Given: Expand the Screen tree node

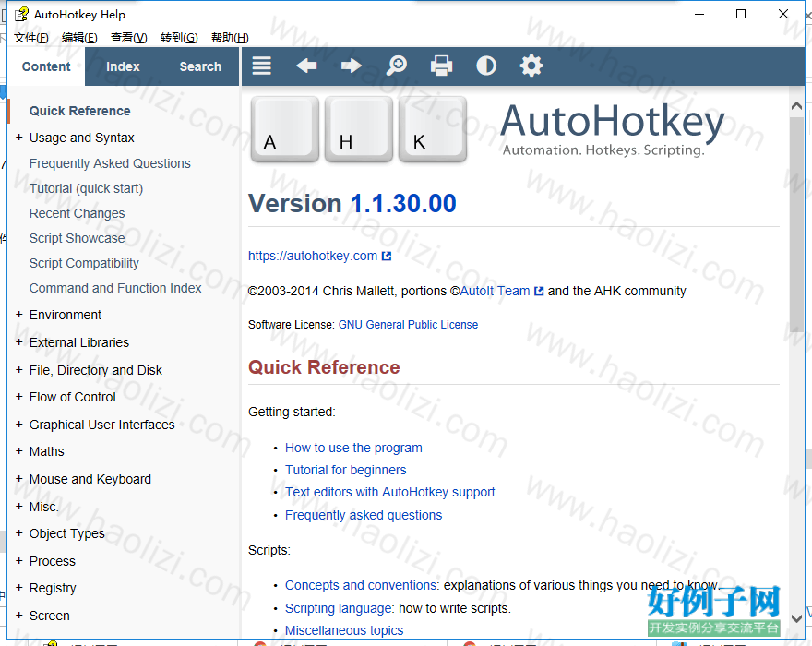Looking at the screenshot, I should (x=19, y=615).
